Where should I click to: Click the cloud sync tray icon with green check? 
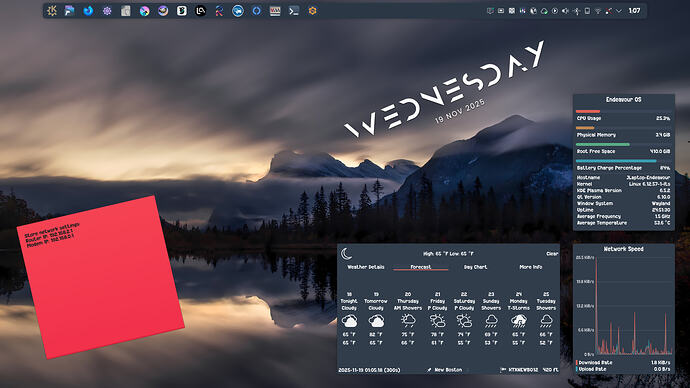tap(544, 11)
